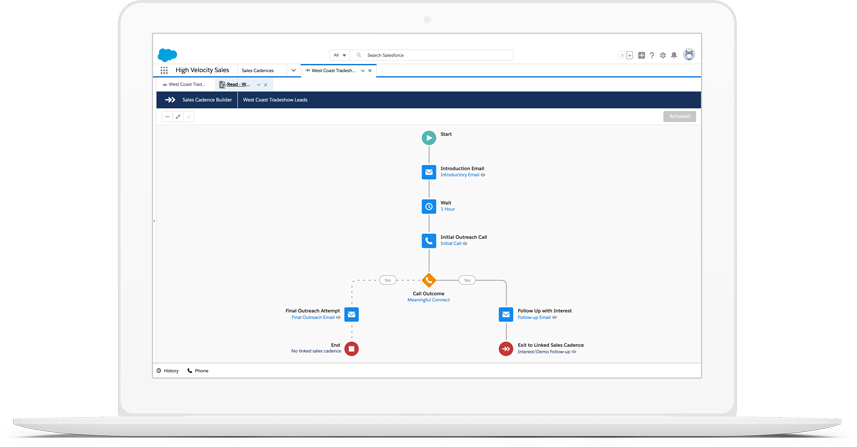
Task: Open Phone in the utility bar
Action: (x=198, y=370)
